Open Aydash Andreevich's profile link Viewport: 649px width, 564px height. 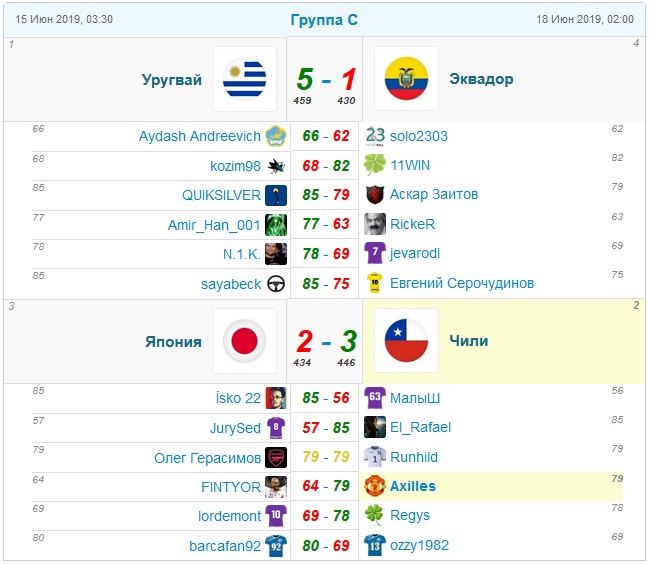click(200, 136)
